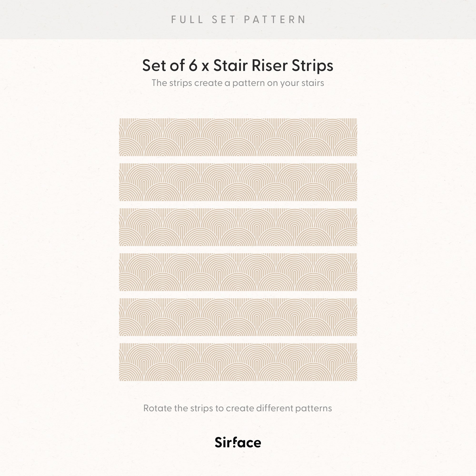Select the third stair riser strip
This screenshot has width=476, height=476.
tap(238, 227)
